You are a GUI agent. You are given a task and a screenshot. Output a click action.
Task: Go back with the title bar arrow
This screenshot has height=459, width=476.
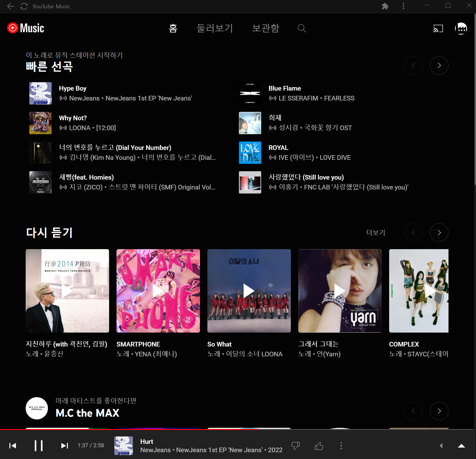(11, 6)
